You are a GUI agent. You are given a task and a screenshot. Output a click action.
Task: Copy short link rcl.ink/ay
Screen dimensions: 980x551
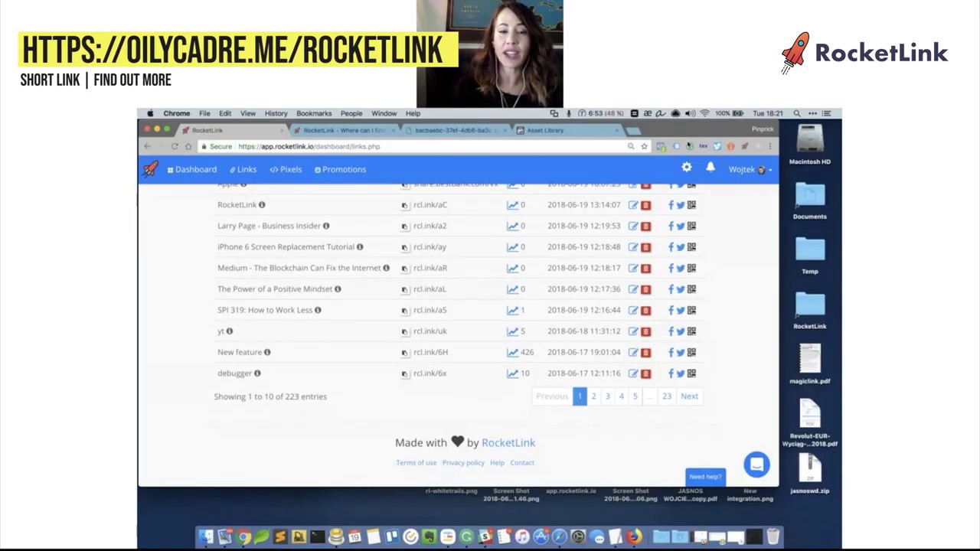405,247
